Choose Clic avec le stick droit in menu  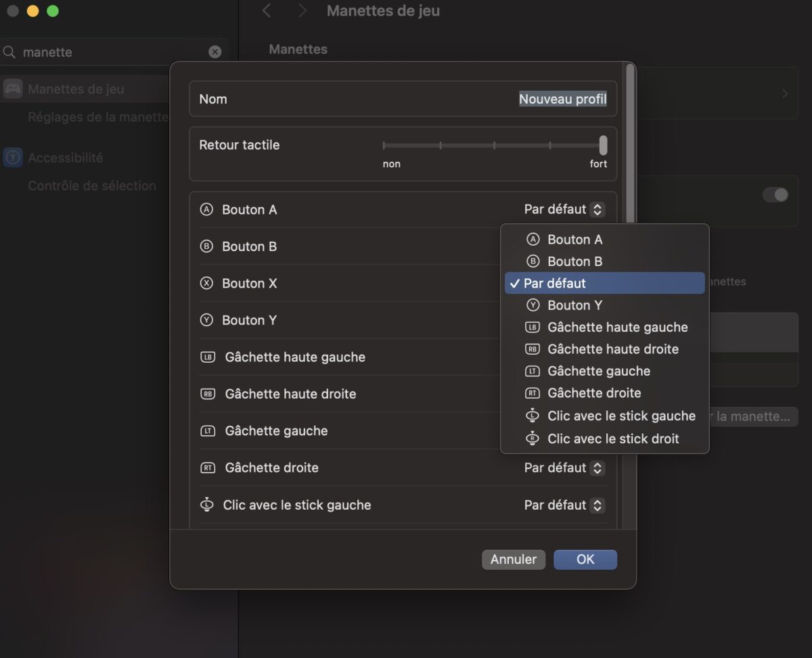605,438
